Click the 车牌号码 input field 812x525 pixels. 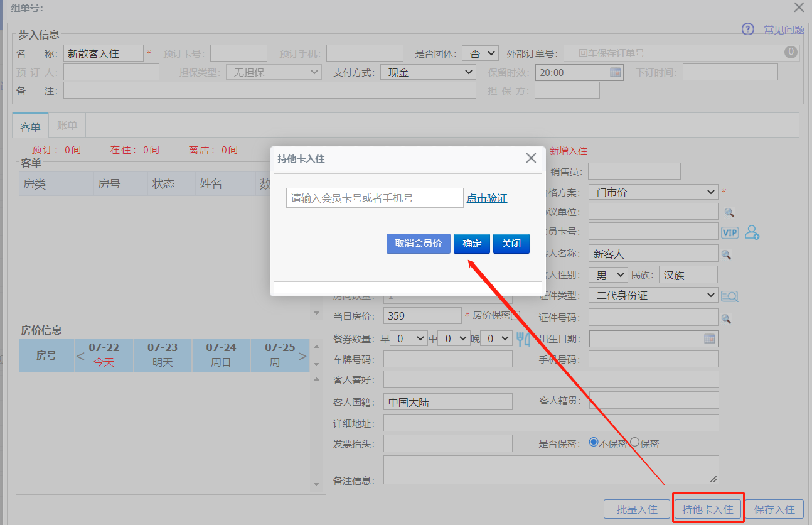pos(448,359)
